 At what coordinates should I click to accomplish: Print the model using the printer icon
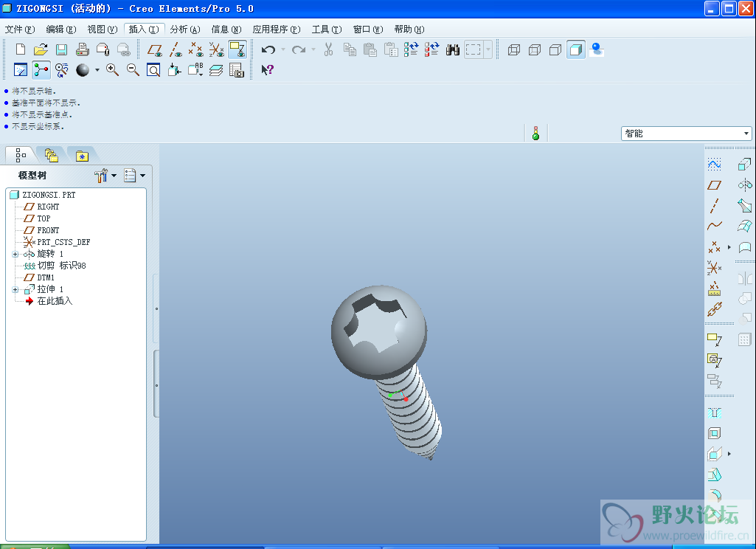click(x=82, y=49)
